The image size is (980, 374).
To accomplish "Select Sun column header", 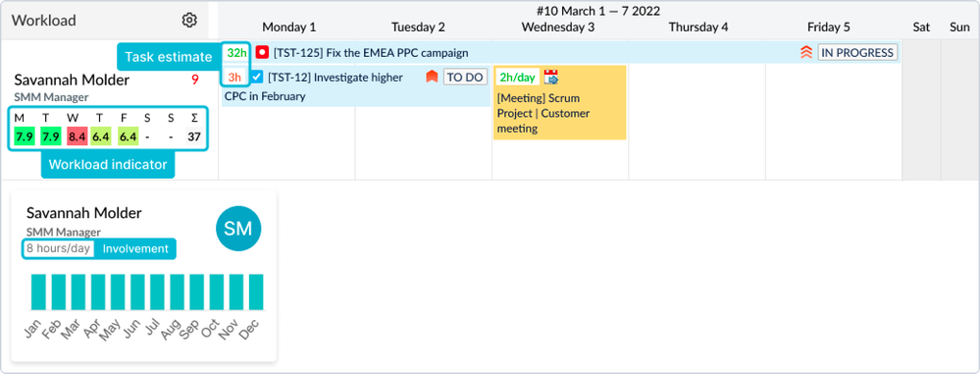I will [x=960, y=27].
